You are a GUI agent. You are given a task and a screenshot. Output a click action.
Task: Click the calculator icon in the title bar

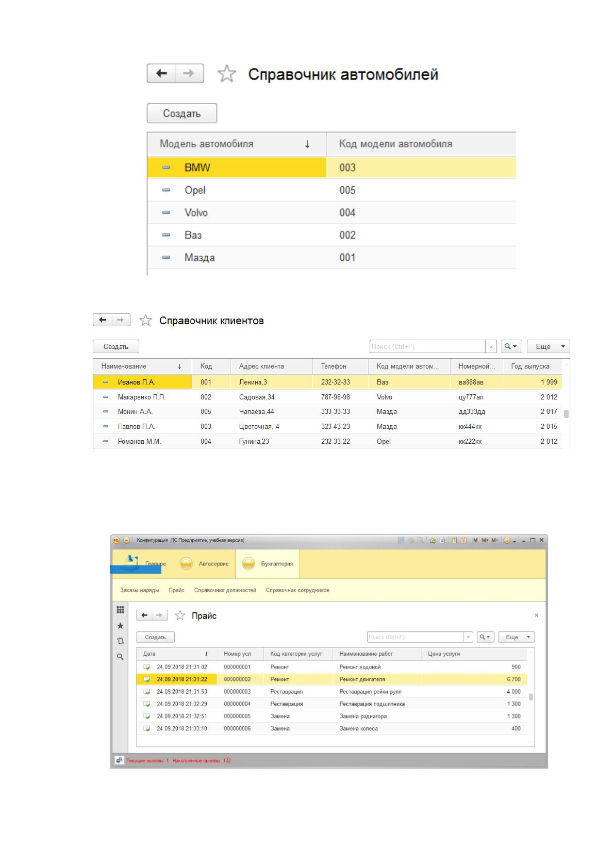tap(454, 540)
